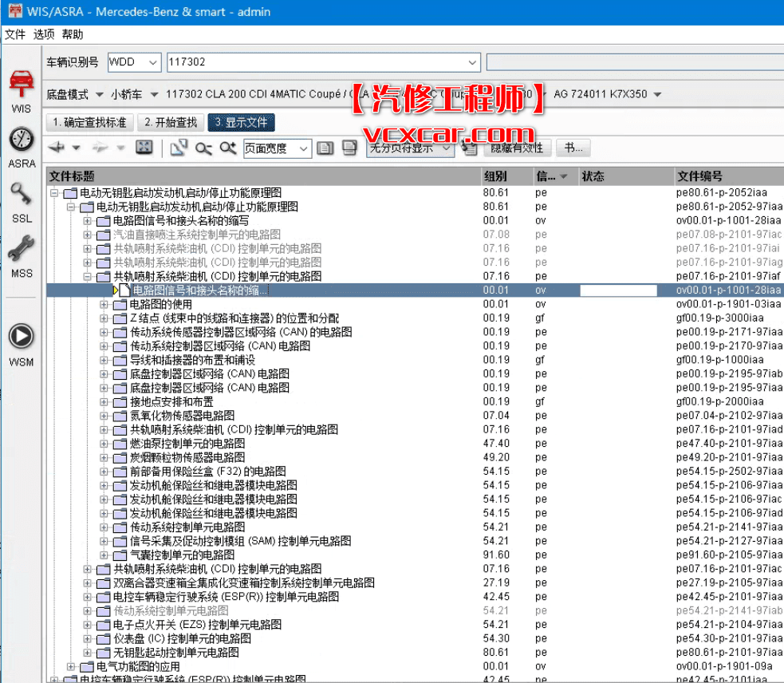Launch the WSM module from the sidebar
This screenshot has height=683, width=784.
coord(21,335)
